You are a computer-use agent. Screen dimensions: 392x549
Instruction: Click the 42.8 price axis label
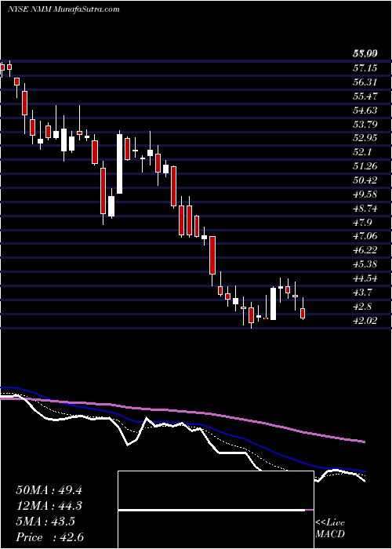click(x=362, y=307)
